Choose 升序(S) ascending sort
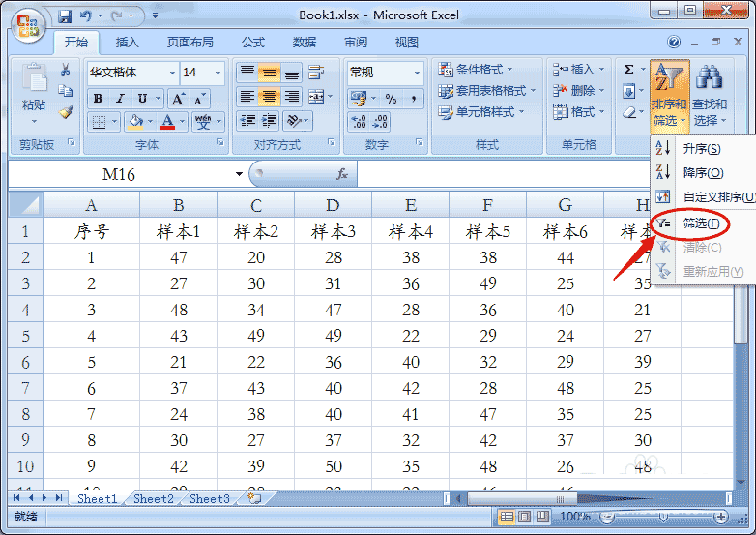Screen dimensions: 756x535 point(702,149)
